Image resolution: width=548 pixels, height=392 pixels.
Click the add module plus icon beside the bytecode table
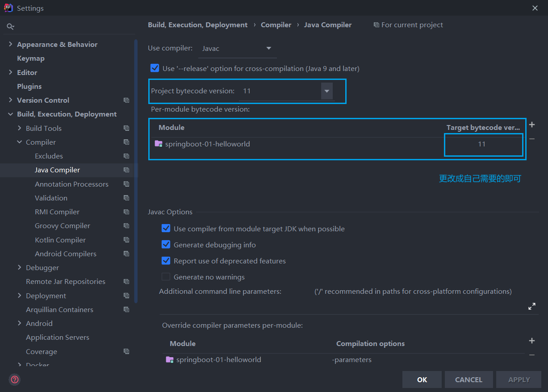(532, 125)
